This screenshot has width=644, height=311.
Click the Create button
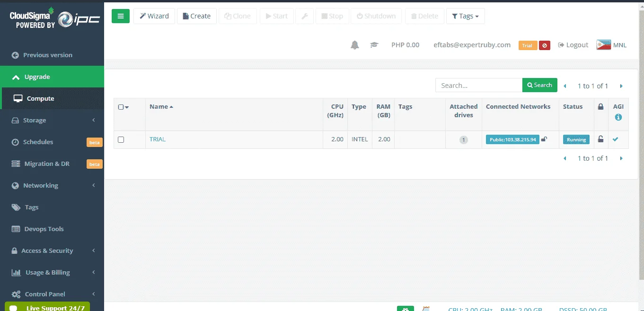(197, 16)
